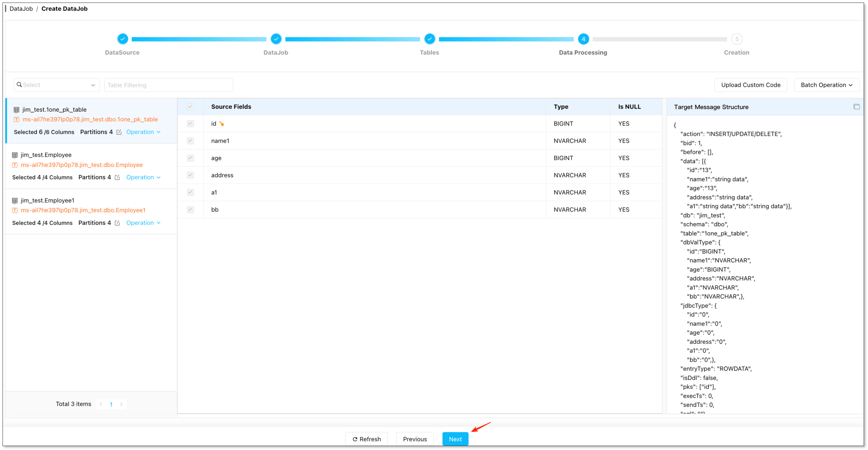This screenshot has height=450, width=868.
Task: Click table grid icon beside jim_test.Employee1
Action: (15, 201)
